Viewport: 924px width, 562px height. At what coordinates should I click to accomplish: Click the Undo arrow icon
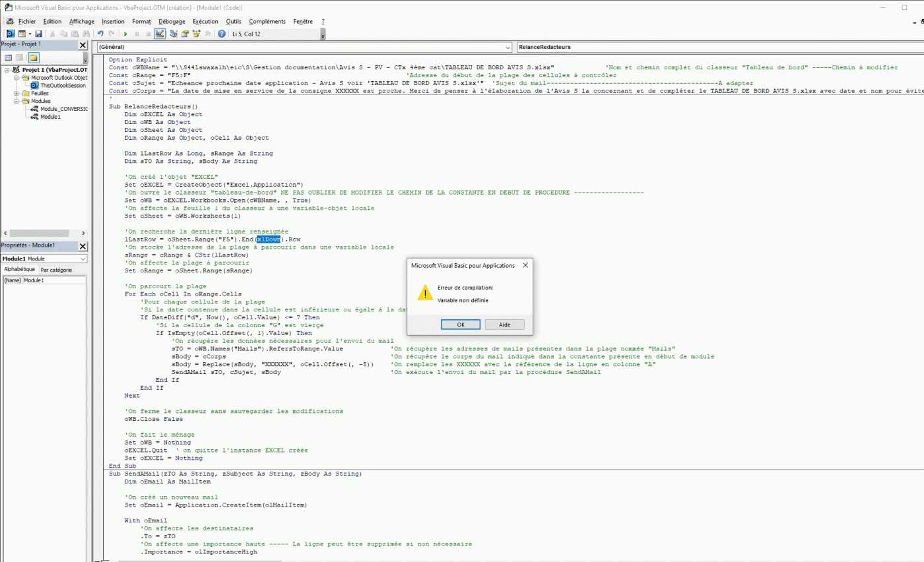tap(100, 34)
